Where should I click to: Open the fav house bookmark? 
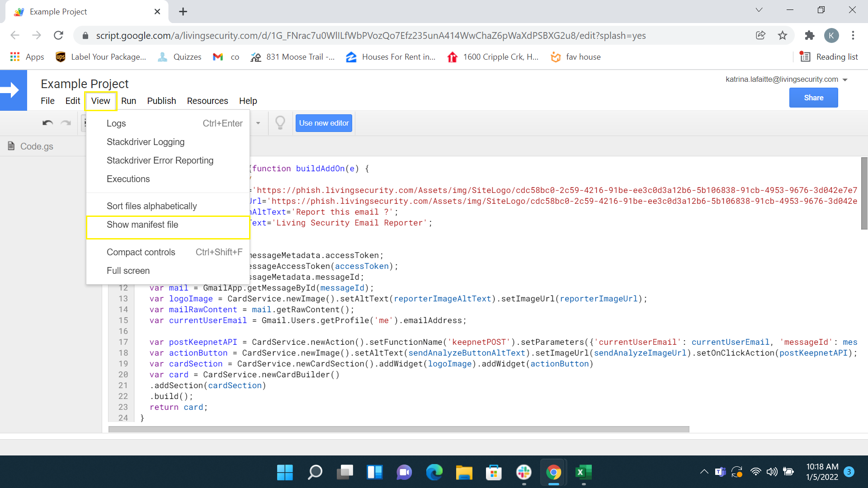pyautogui.click(x=575, y=57)
